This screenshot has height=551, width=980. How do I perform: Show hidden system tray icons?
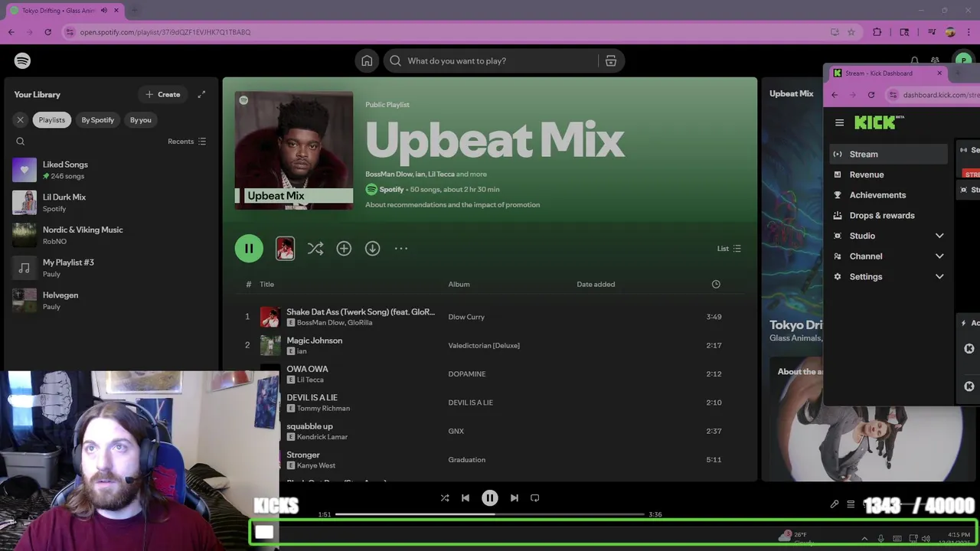[x=864, y=539]
